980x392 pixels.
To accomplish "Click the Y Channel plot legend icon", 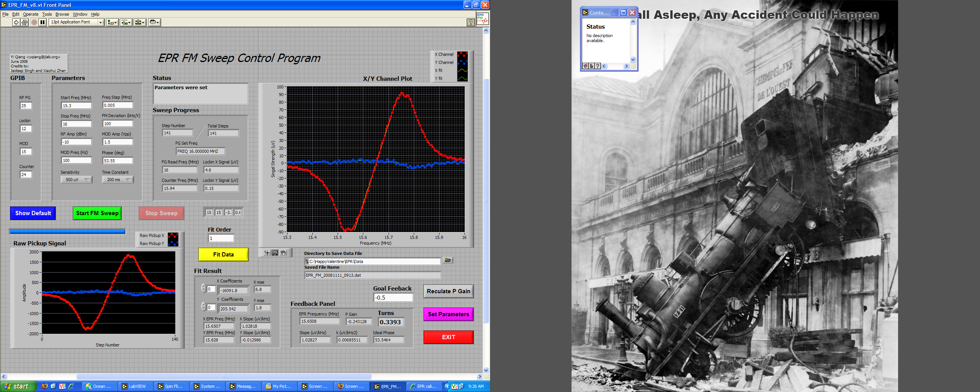I will (462, 62).
